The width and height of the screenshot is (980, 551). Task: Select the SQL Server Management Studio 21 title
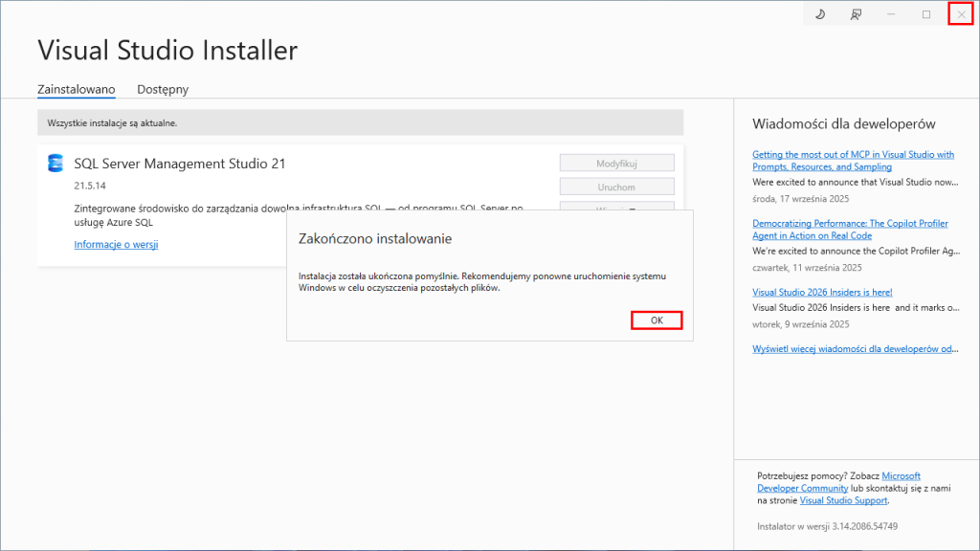pos(180,164)
